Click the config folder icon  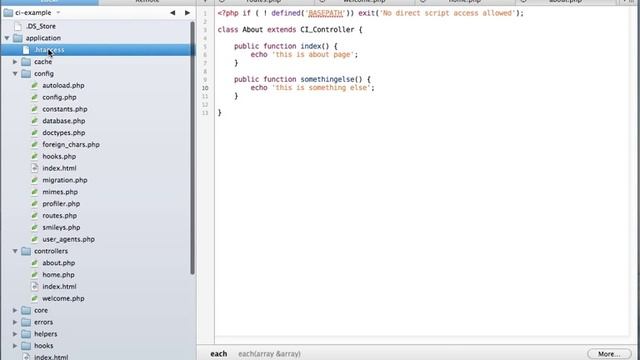pyautogui.click(x=26, y=73)
